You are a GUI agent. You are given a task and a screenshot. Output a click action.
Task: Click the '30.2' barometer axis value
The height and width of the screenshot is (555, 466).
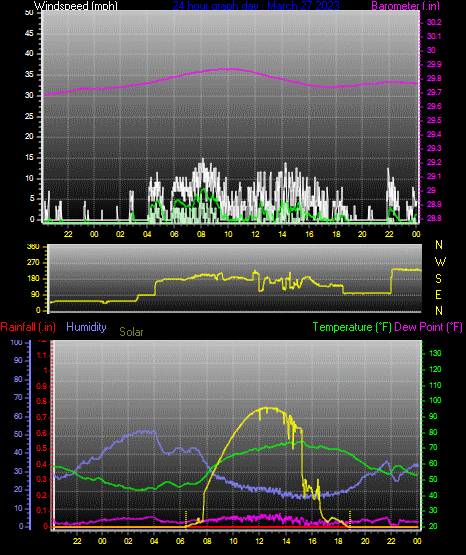click(434, 22)
